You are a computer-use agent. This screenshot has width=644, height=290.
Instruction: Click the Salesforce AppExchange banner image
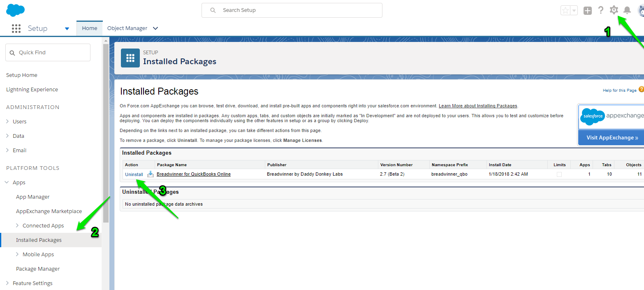(611, 117)
